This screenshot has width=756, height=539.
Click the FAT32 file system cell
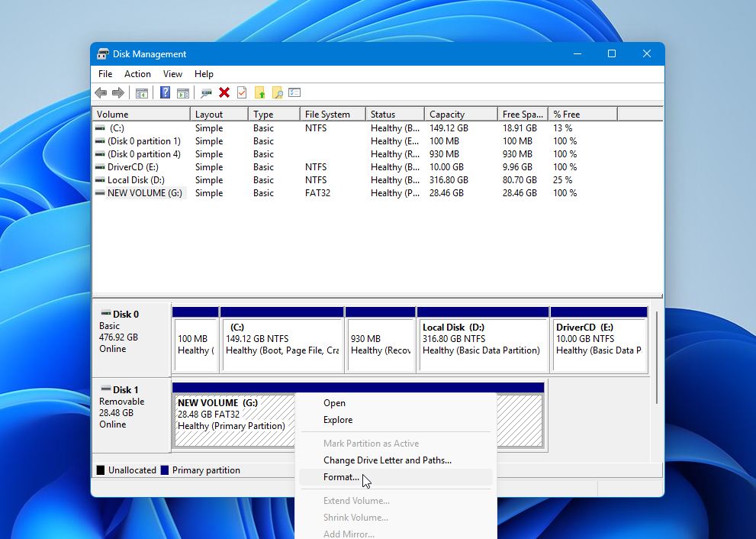317,193
